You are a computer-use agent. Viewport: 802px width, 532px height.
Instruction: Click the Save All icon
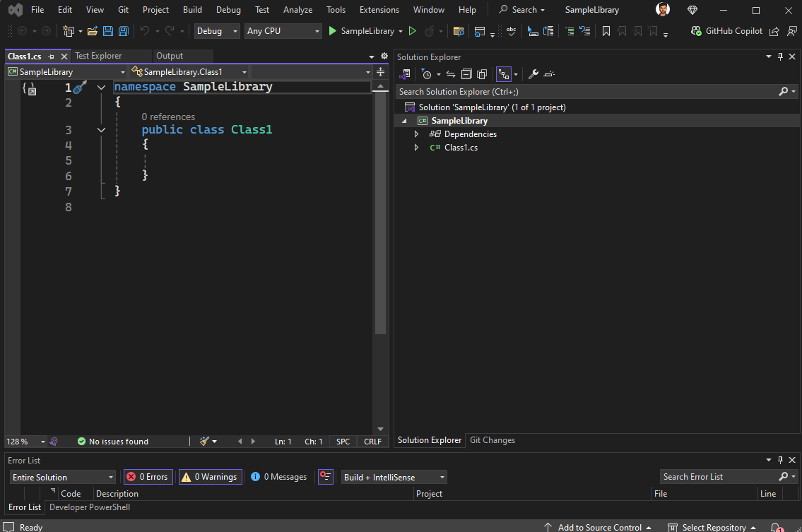123,31
